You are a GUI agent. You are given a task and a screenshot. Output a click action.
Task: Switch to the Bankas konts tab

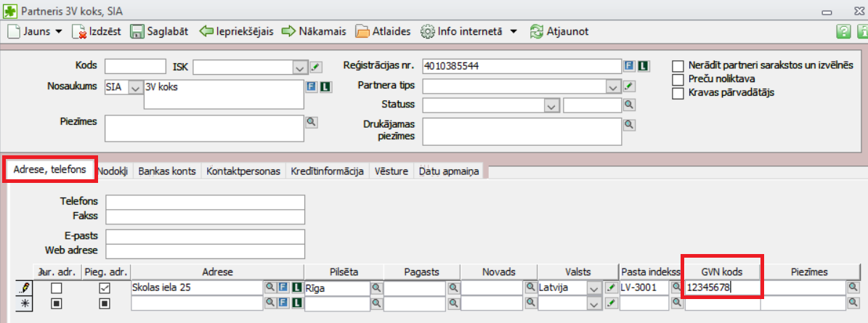(167, 171)
